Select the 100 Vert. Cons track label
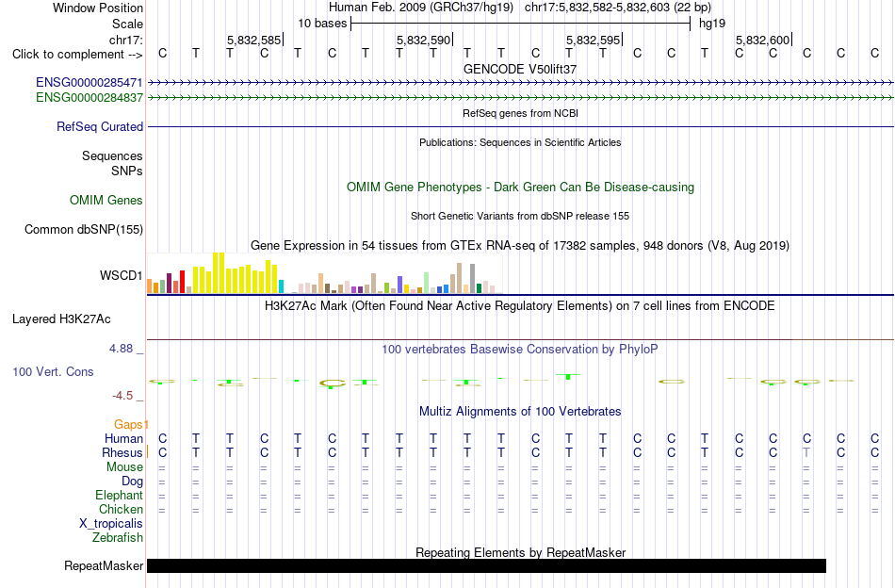Viewport: 895px width, 588px height. coord(53,371)
